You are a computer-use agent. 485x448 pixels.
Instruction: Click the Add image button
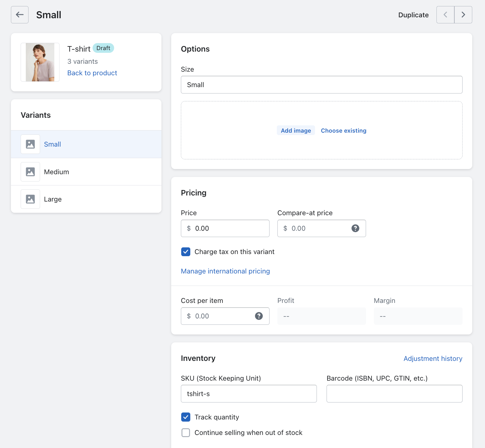[296, 131]
